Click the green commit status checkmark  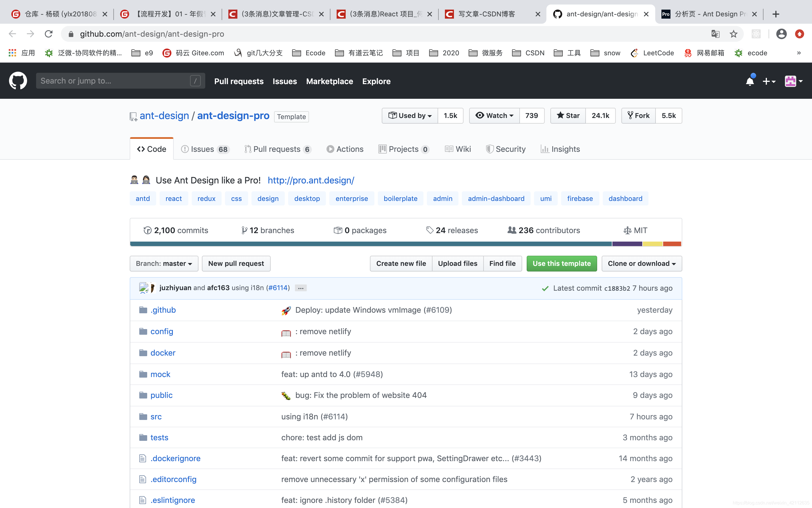pos(545,288)
